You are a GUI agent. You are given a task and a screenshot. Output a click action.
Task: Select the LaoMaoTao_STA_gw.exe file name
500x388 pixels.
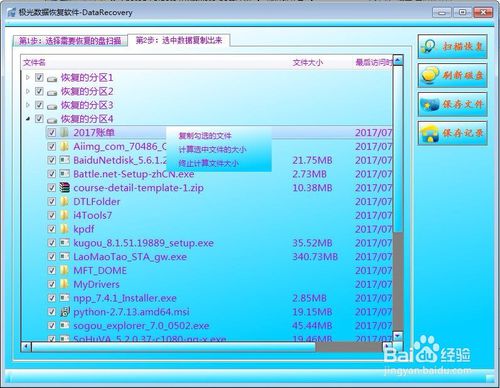[130, 257]
